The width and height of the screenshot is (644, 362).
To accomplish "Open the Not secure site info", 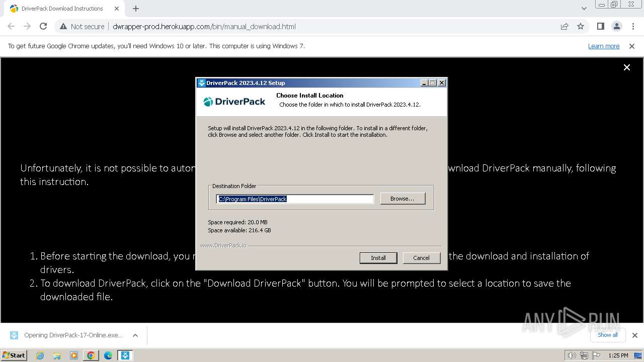I will click(82, 27).
